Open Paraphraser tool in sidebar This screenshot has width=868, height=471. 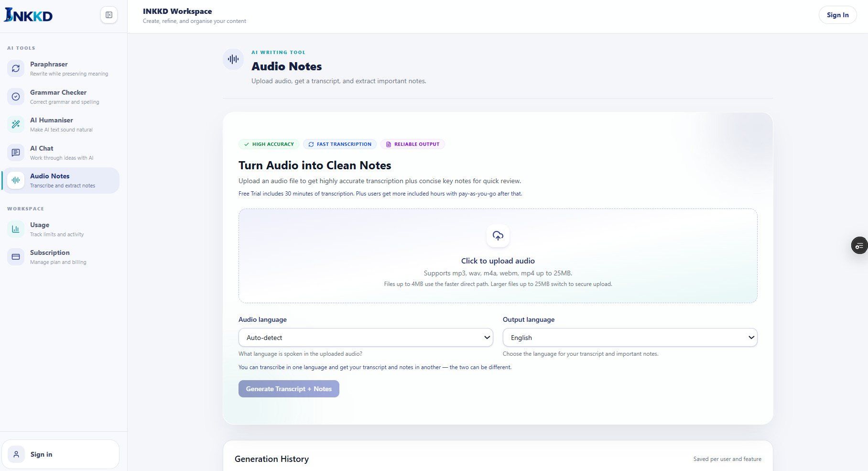coord(61,68)
